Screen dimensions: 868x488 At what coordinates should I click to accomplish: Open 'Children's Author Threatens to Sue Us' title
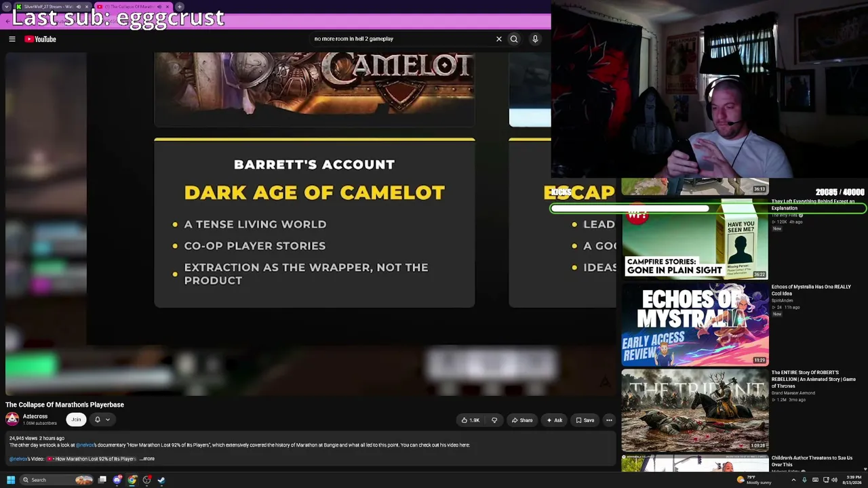click(812, 461)
